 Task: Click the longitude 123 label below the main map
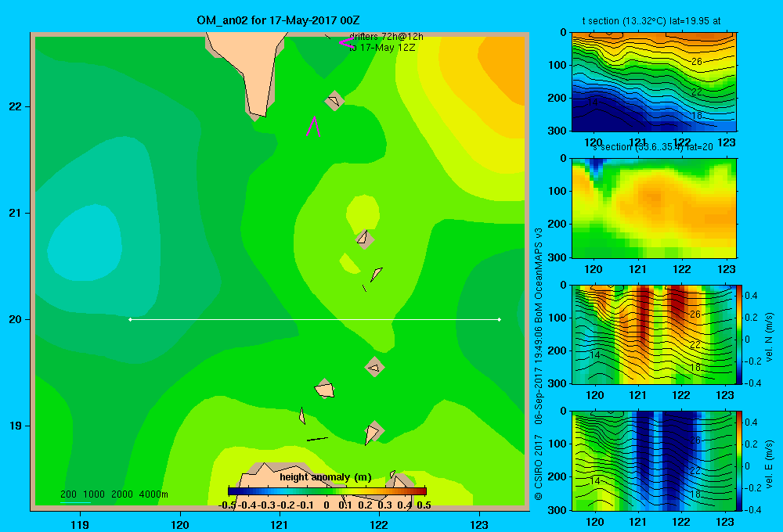tap(479, 524)
